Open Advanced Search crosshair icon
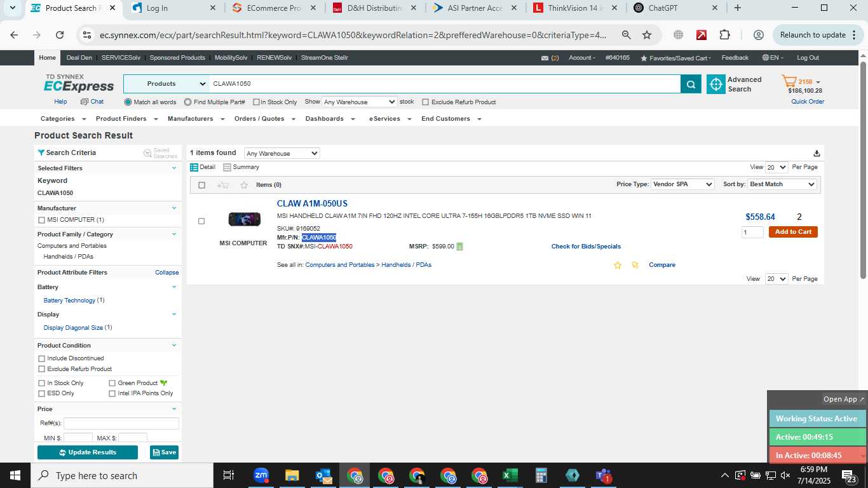The height and width of the screenshot is (488, 868). point(716,84)
